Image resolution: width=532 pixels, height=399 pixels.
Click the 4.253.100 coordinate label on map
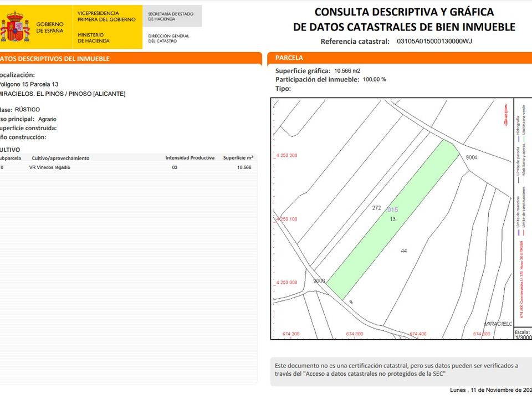287,219
